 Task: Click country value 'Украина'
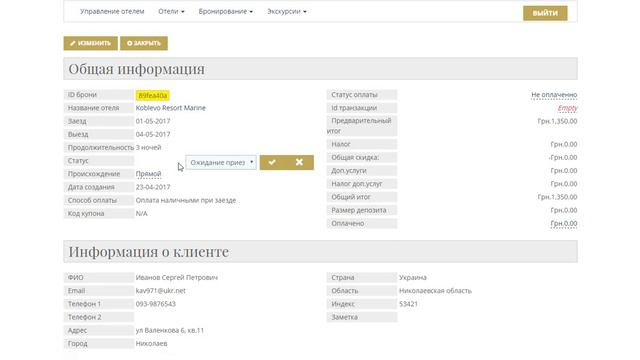point(413,278)
